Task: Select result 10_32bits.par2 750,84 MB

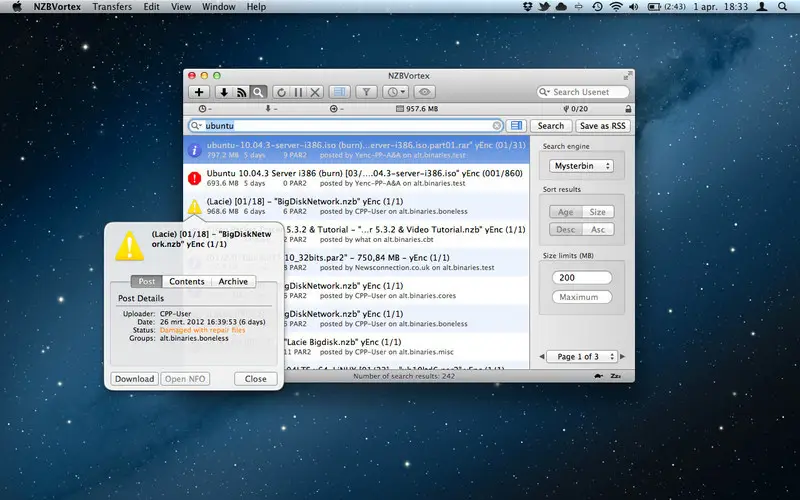Action: (x=406, y=262)
